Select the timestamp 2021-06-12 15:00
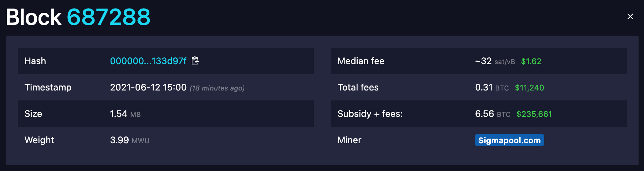Screen dimensions: 644x171 tap(148, 87)
